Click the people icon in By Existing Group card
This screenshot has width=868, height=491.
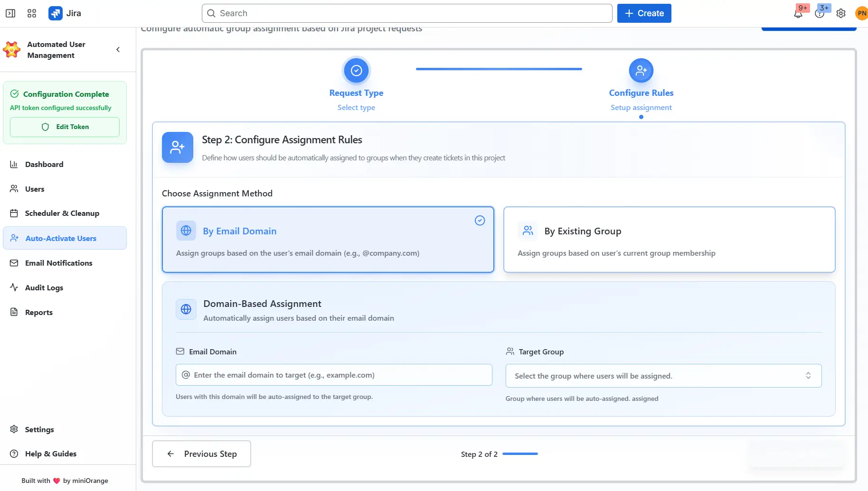[x=528, y=231]
